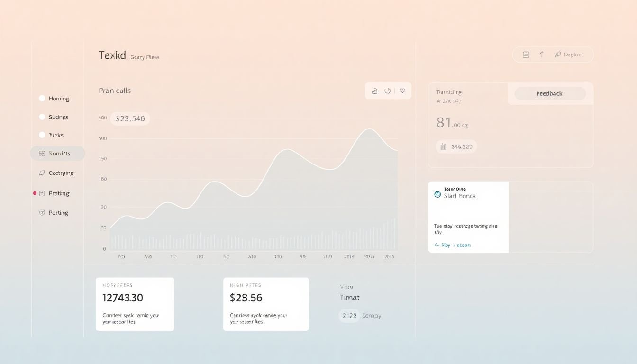Click the bar chart icon beside $45.320

444,147
